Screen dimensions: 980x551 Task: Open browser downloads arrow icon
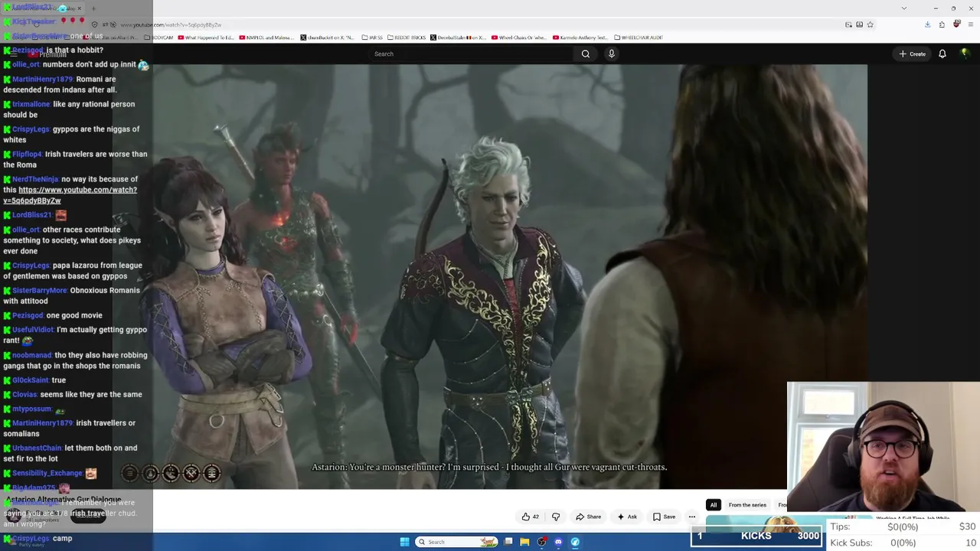(x=927, y=24)
